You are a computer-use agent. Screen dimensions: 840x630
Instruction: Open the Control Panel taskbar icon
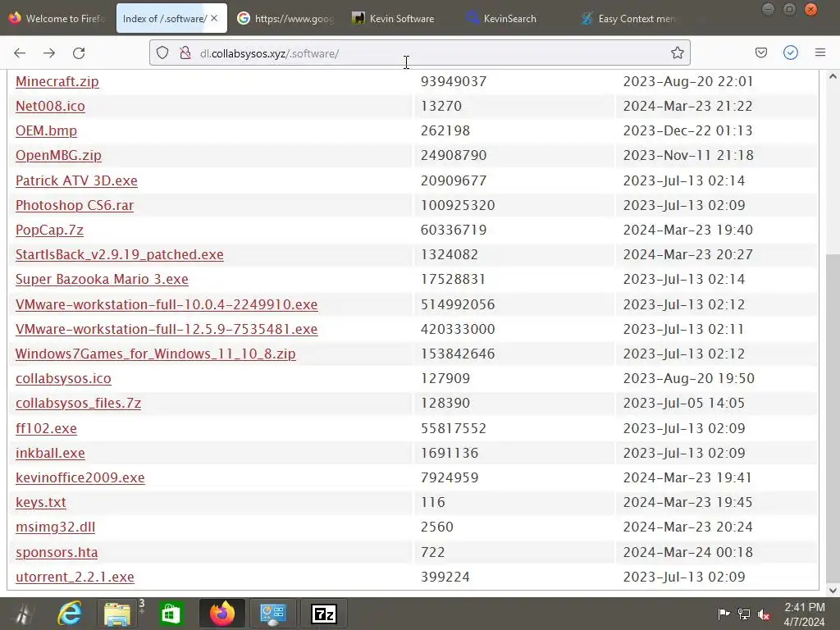pyautogui.click(x=272, y=614)
